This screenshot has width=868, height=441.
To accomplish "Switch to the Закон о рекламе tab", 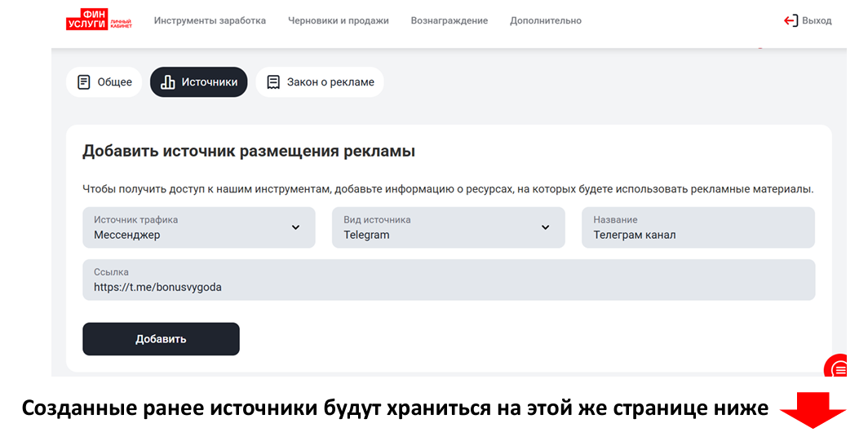I will (x=320, y=82).
